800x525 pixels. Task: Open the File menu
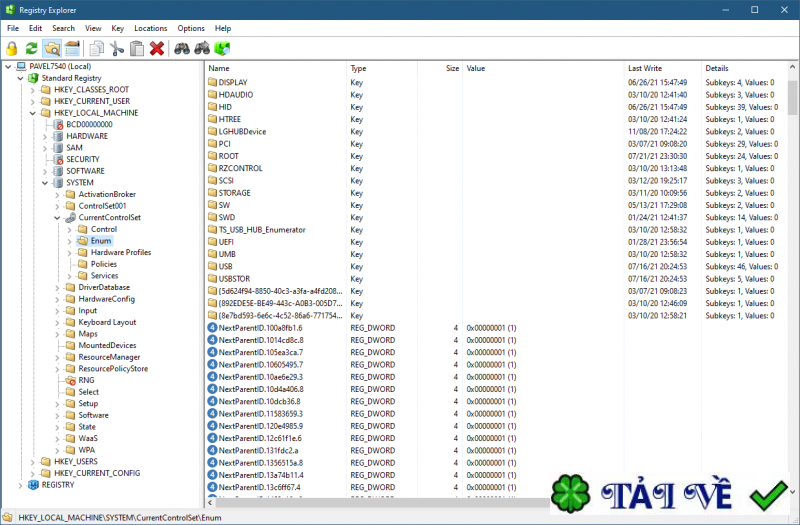pyautogui.click(x=13, y=28)
